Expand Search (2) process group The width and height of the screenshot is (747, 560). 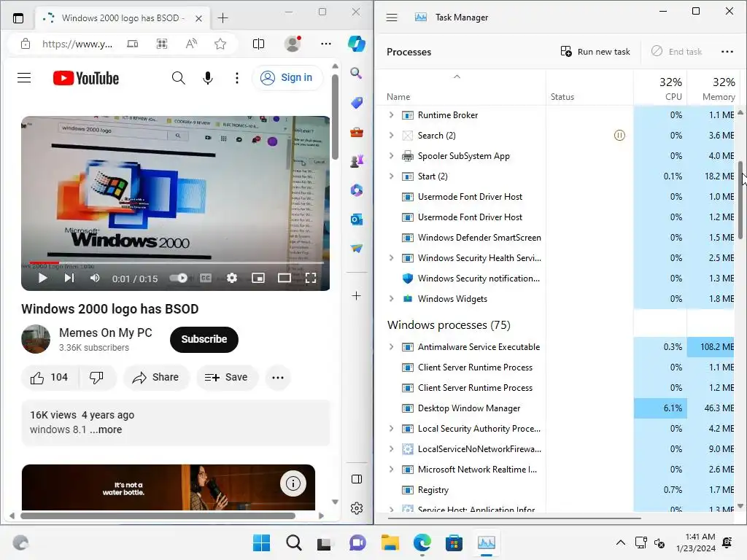point(392,135)
